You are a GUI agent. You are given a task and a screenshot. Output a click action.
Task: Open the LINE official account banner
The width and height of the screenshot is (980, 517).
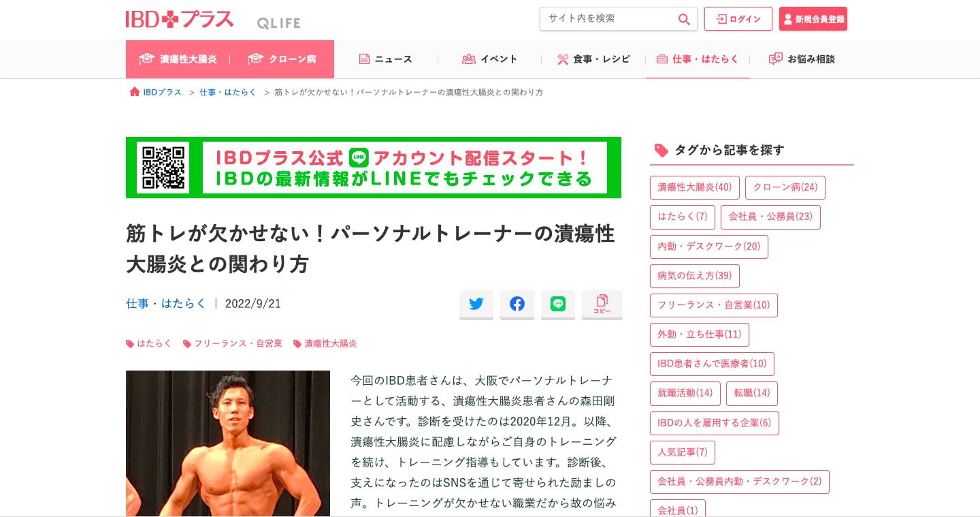point(374,168)
